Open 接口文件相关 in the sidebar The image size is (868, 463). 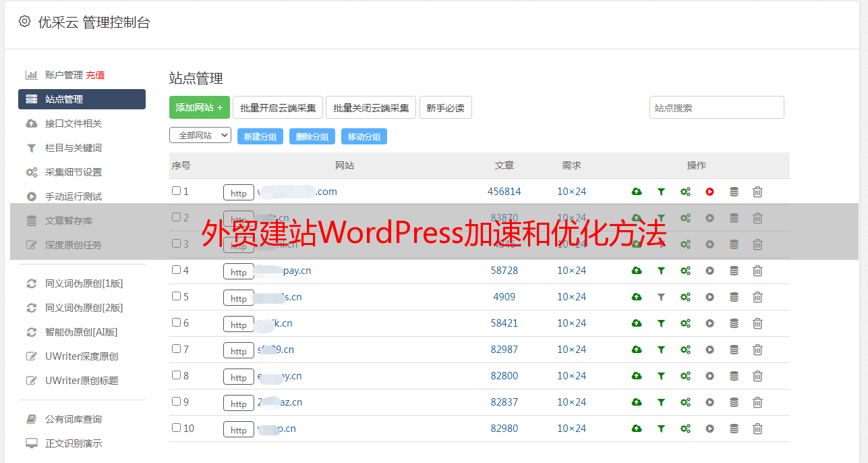[x=73, y=124]
